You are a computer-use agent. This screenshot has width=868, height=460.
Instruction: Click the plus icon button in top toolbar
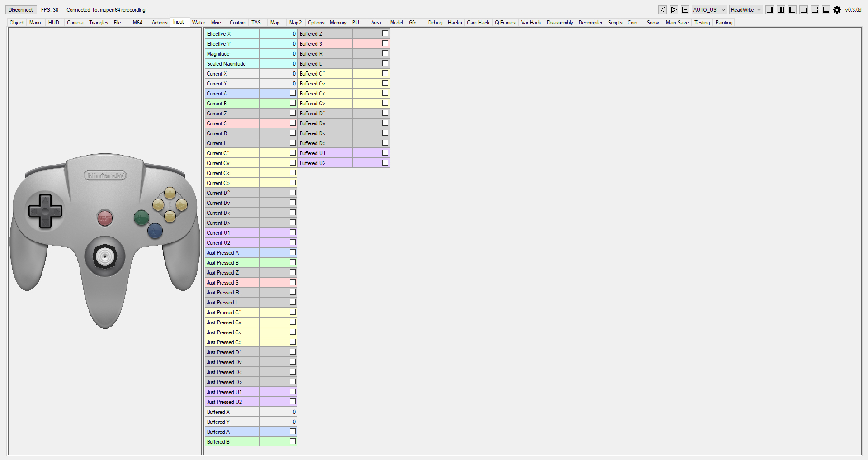tap(685, 9)
